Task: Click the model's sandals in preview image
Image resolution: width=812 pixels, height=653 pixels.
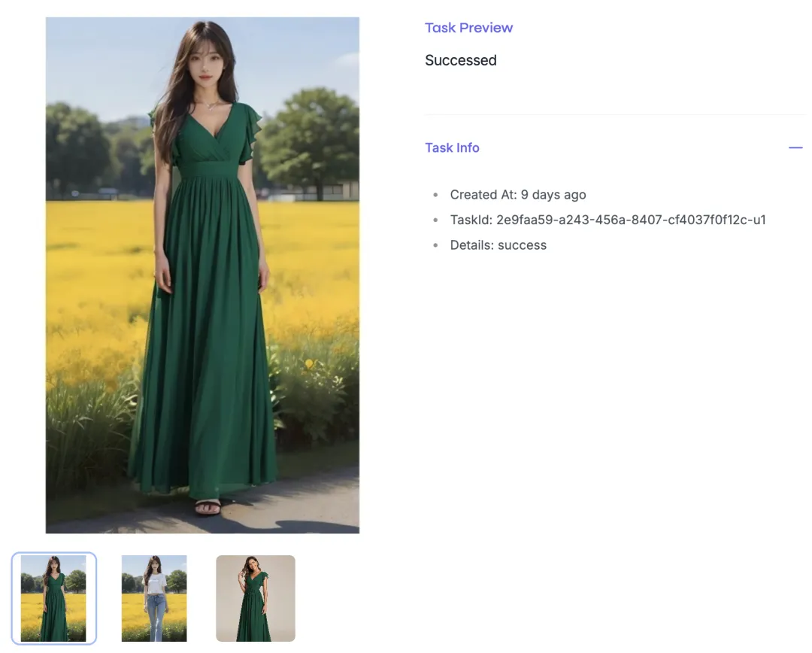Action: 208,507
